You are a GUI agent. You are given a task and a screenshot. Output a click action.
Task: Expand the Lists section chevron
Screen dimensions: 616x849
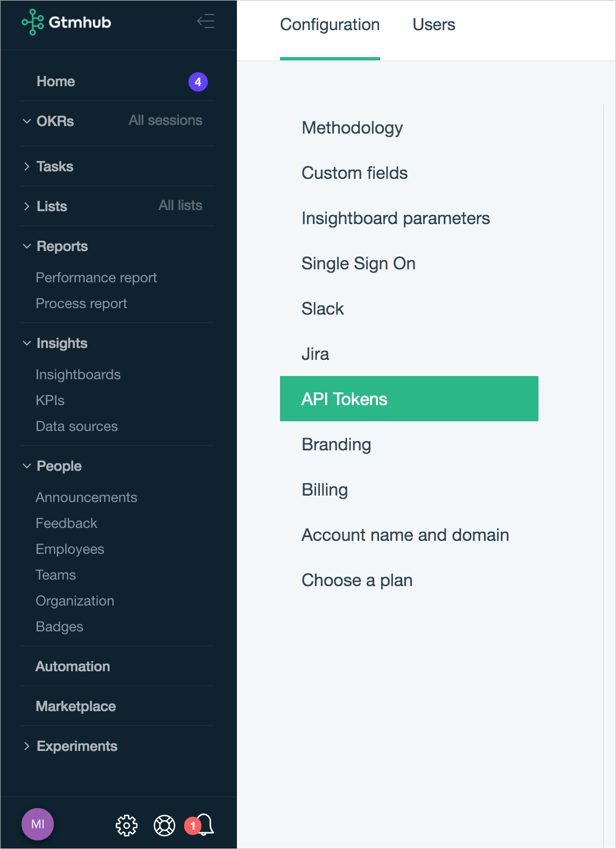(26, 206)
